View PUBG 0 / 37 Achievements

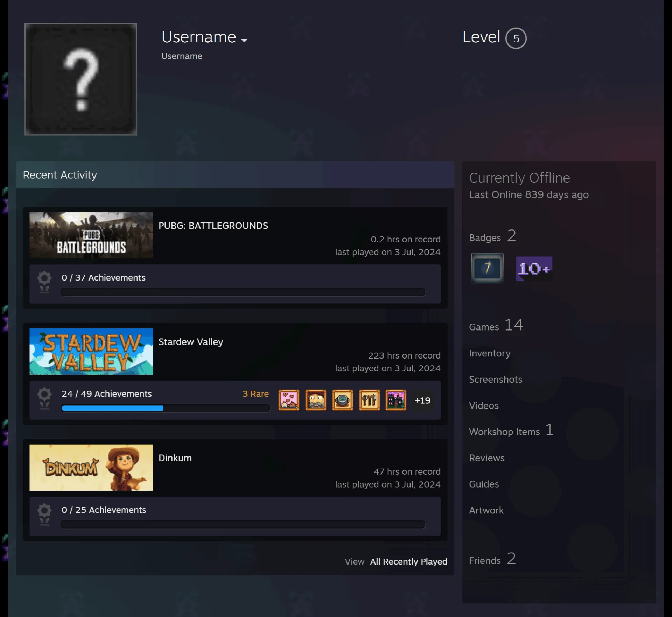pyautogui.click(x=103, y=277)
